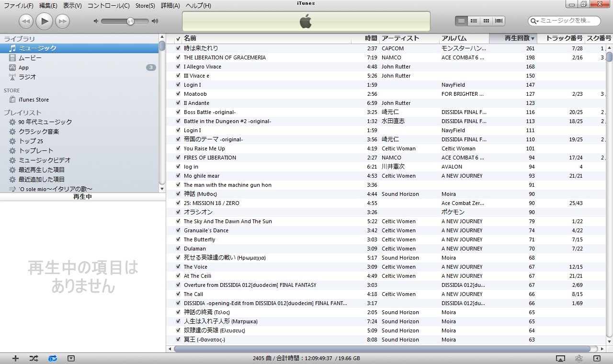This screenshot has width=613, height=364.
Task: Sort by トラック番号 column header
Action: point(561,38)
